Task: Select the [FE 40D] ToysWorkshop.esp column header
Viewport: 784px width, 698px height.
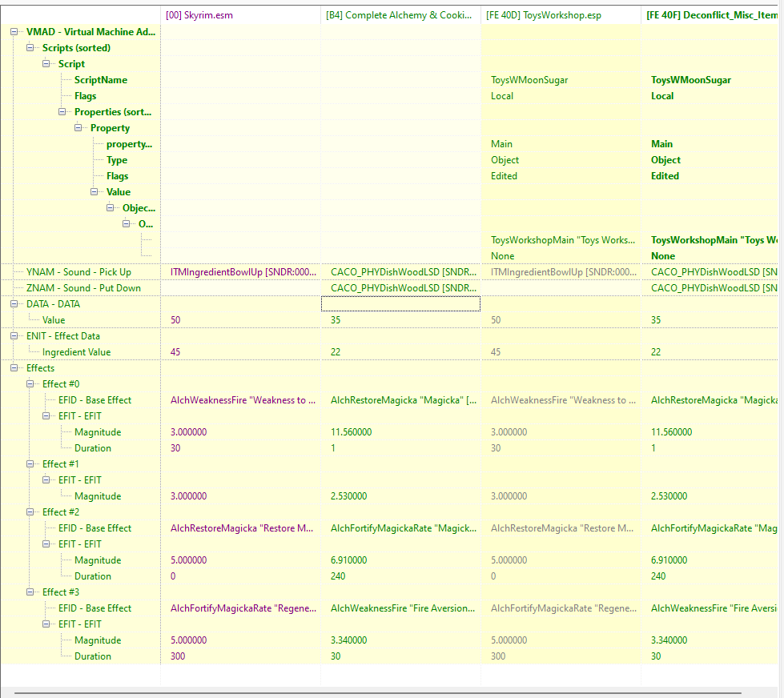Action: click(x=561, y=15)
